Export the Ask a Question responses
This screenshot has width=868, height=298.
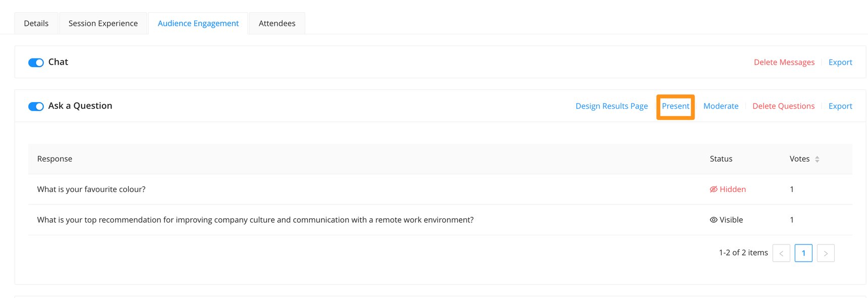click(840, 106)
